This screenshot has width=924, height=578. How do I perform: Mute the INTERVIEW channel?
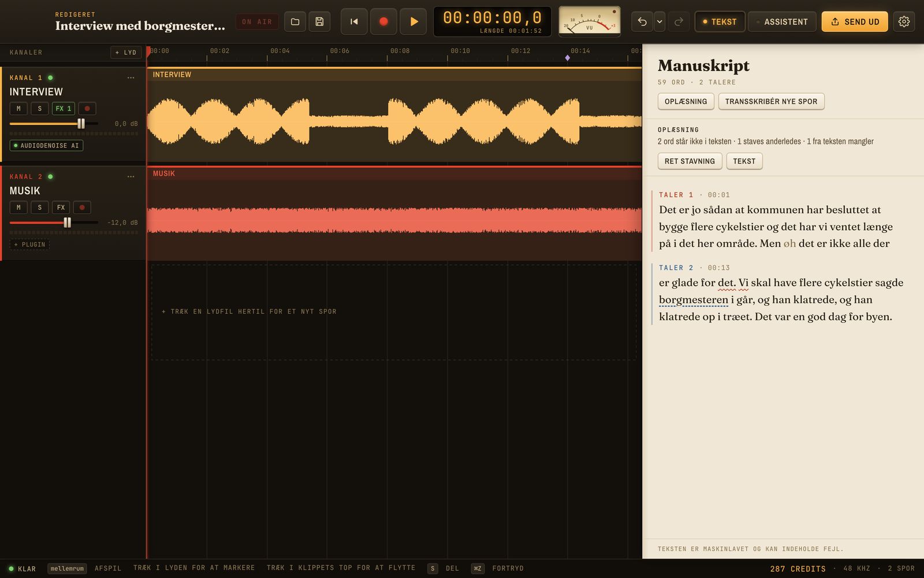coord(18,109)
